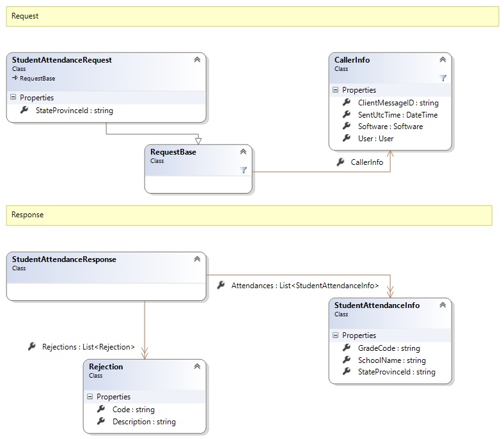Select the yellow Request comment box
The width and height of the screenshot is (504, 439).
click(252, 17)
